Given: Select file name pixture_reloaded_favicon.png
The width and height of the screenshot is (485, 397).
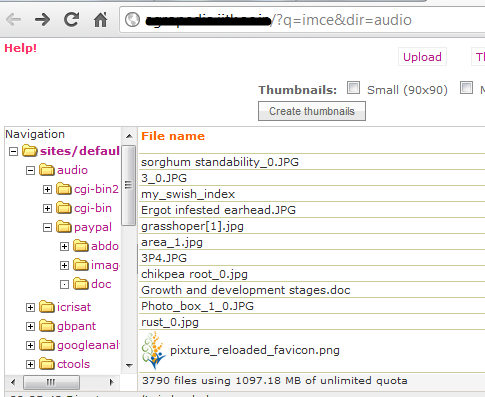Looking at the screenshot, I should point(255,350).
